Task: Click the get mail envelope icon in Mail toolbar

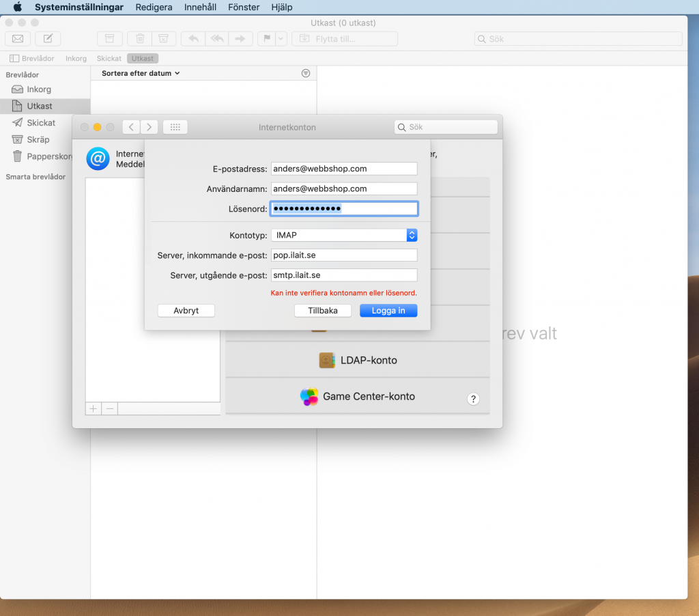Action: point(18,39)
